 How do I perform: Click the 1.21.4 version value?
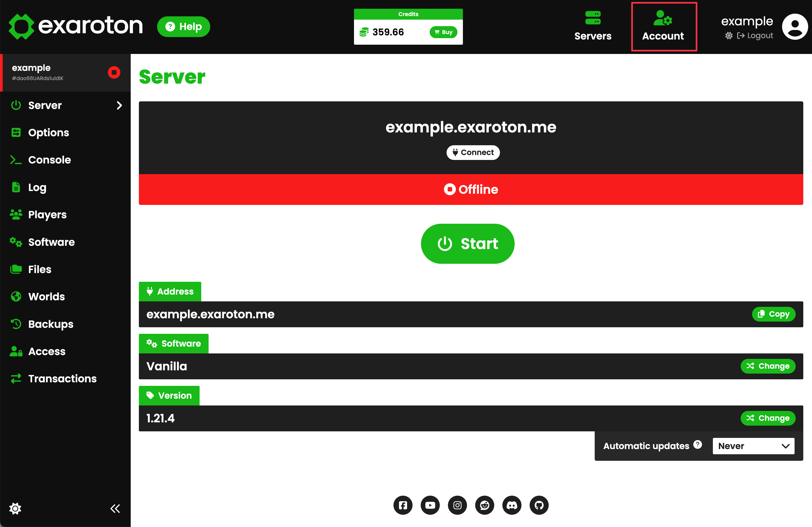tap(160, 418)
